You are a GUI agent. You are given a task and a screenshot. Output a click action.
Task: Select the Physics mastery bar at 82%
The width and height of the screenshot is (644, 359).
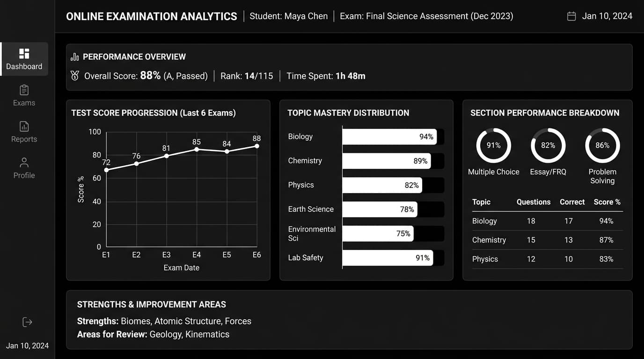pyautogui.click(x=382, y=185)
